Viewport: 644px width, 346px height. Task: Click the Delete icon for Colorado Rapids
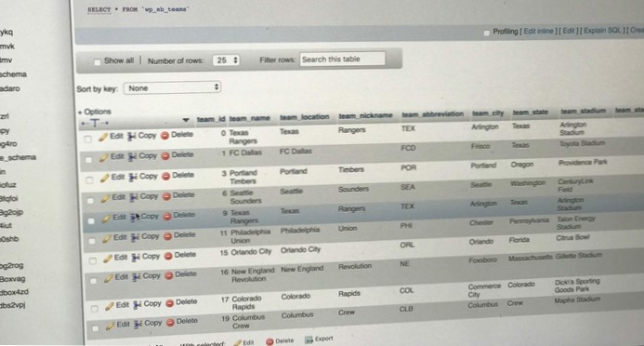click(170, 303)
